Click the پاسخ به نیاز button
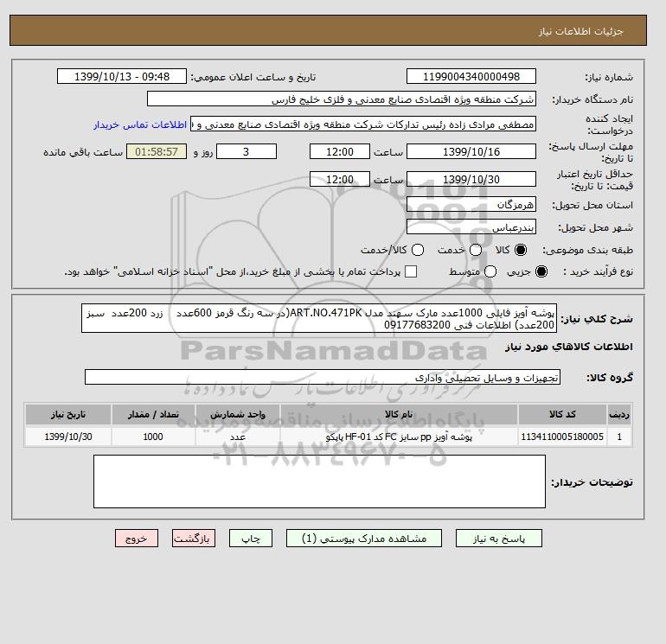 (x=499, y=539)
